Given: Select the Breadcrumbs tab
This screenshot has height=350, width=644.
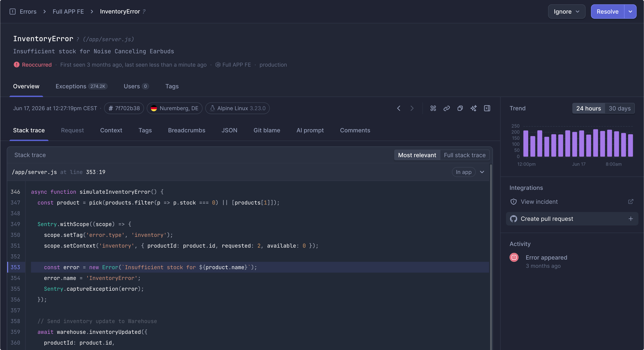Looking at the screenshot, I should click(186, 130).
